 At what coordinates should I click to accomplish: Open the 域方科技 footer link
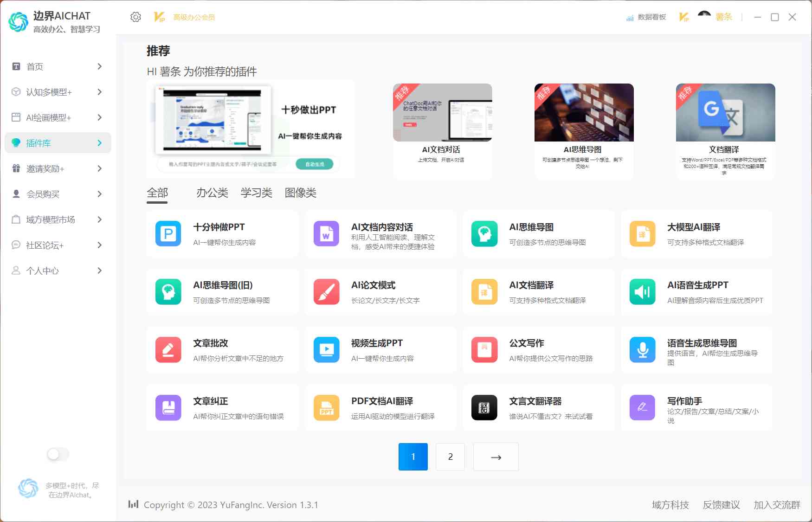click(670, 505)
